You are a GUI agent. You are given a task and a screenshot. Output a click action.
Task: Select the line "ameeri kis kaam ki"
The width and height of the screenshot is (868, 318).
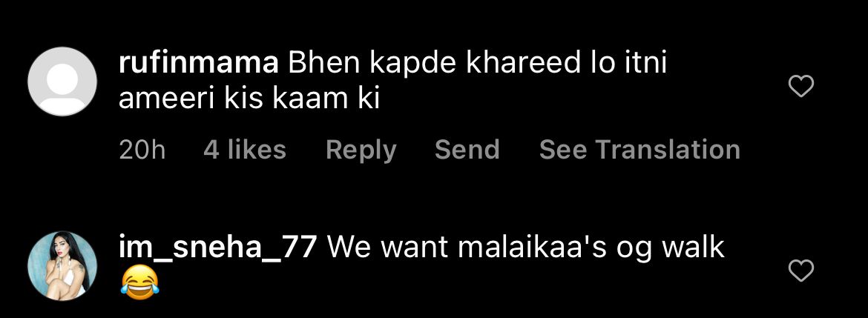[x=249, y=99]
